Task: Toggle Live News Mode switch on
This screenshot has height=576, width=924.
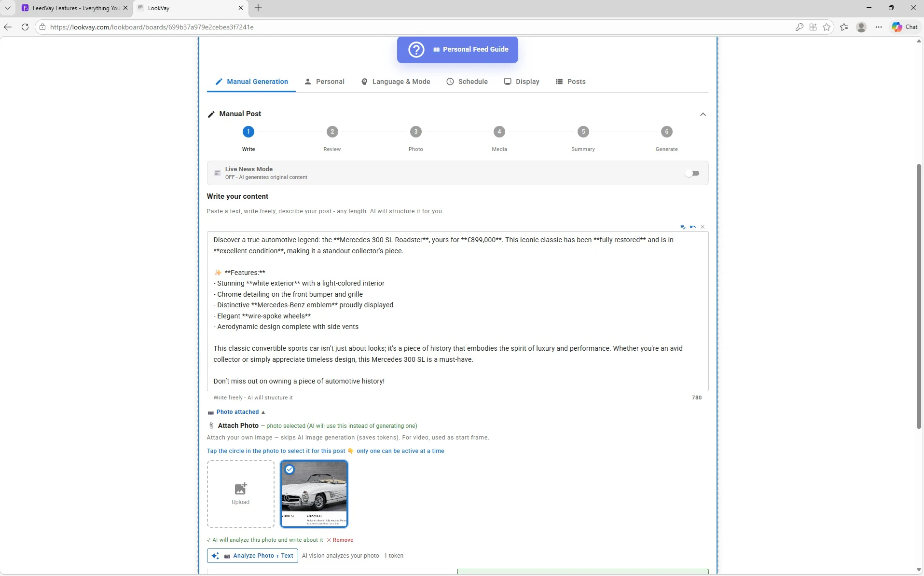Action: point(692,173)
